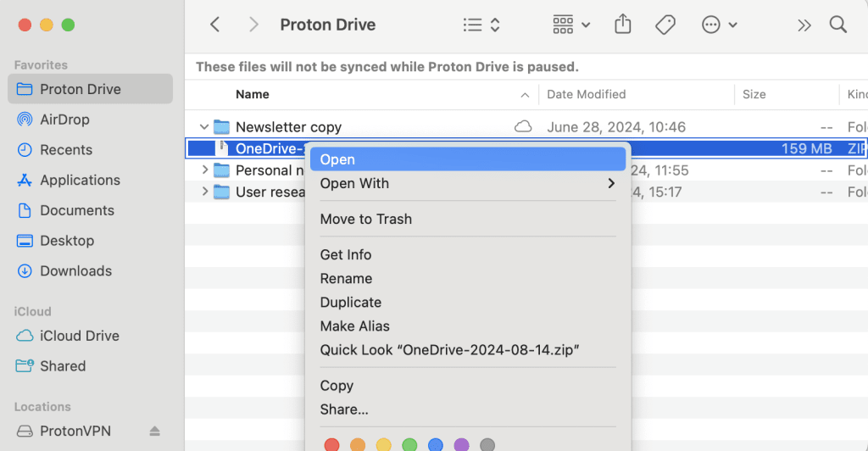
Task: Expand the User research folder row
Action: click(205, 192)
